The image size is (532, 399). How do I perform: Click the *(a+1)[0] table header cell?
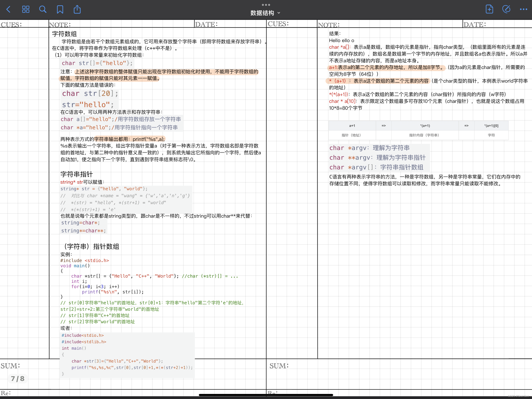[x=491, y=126]
